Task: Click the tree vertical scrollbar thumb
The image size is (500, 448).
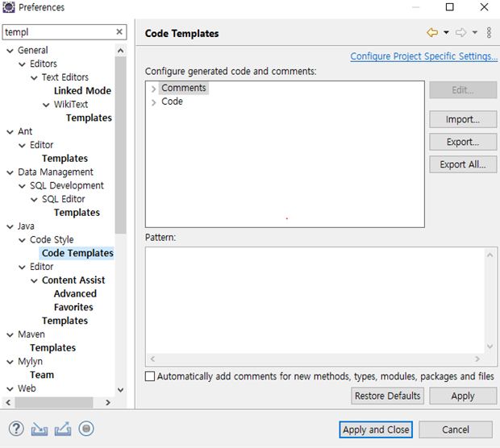Action: (120, 145)
